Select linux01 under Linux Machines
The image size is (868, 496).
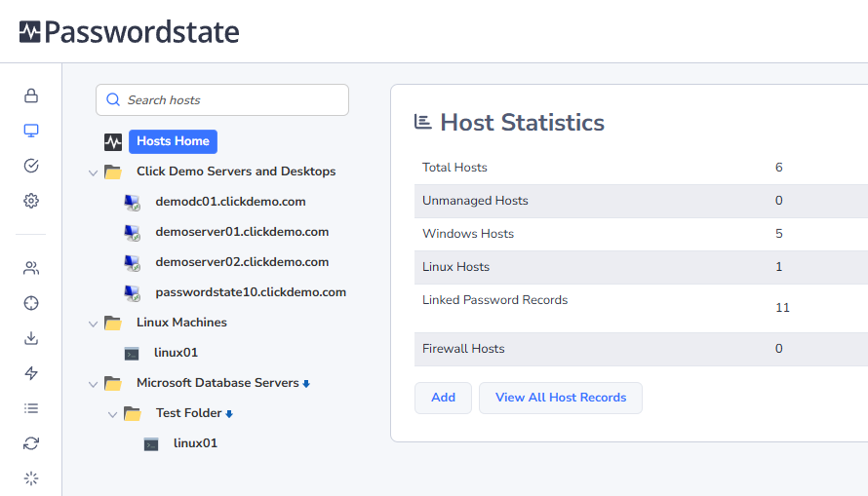[176, 353]
